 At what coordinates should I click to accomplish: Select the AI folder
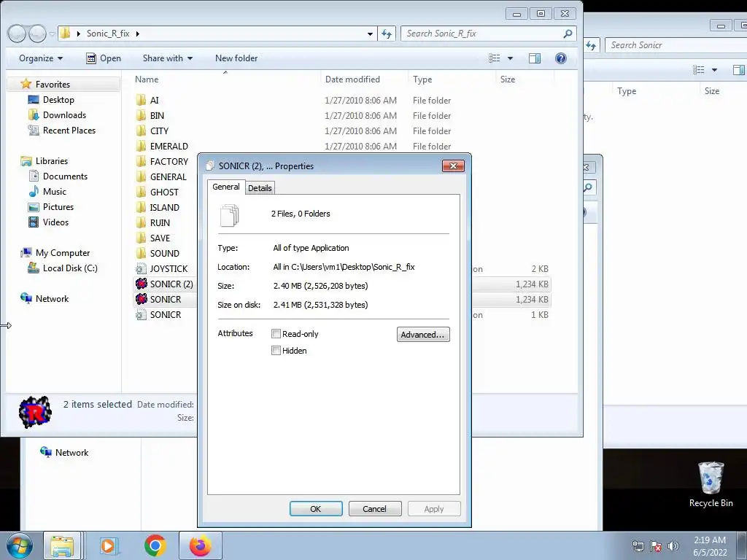click(155, 101)
